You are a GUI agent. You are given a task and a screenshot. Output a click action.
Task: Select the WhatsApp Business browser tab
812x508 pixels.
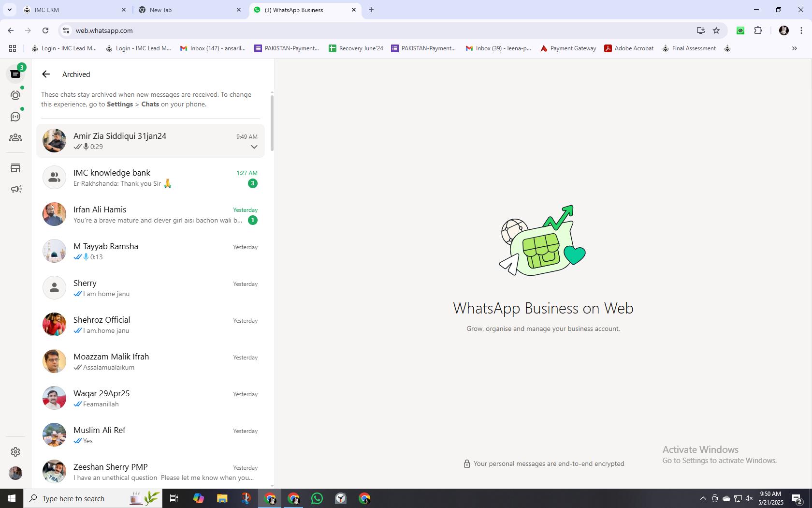coord(304,10)
